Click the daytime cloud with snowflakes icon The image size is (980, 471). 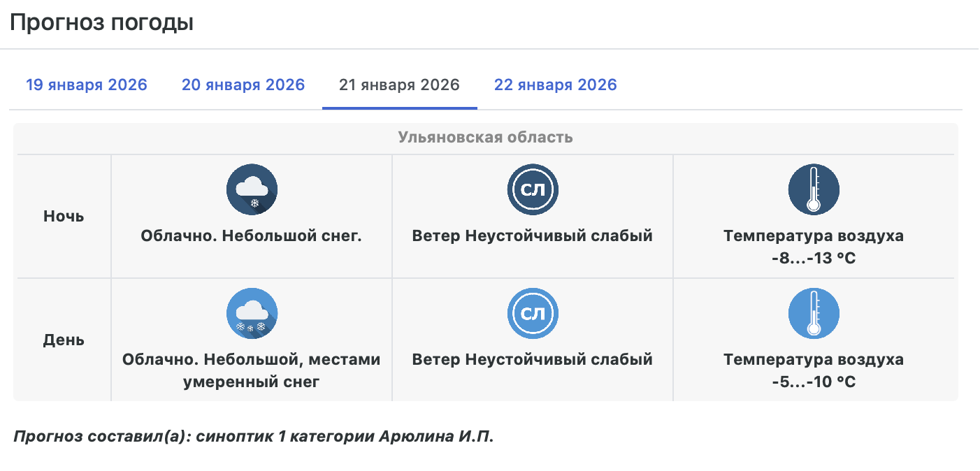(252, 313)
